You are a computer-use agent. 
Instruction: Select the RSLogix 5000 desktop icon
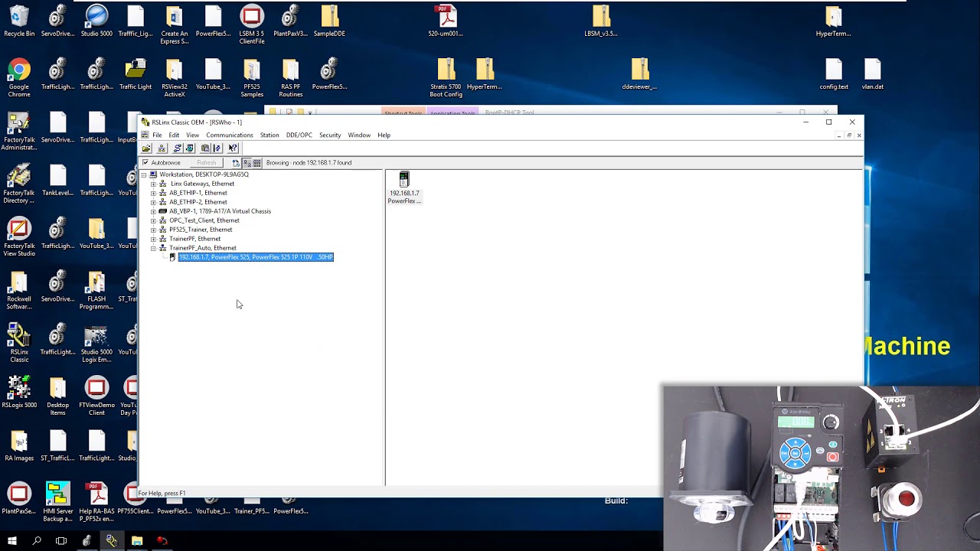(x=19, y=393)
